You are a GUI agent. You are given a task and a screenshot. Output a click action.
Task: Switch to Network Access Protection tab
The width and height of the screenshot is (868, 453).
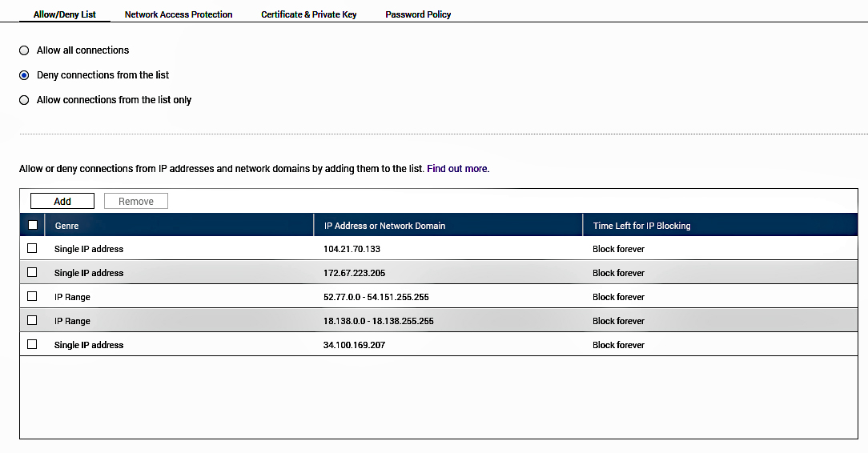pos(179,14)
